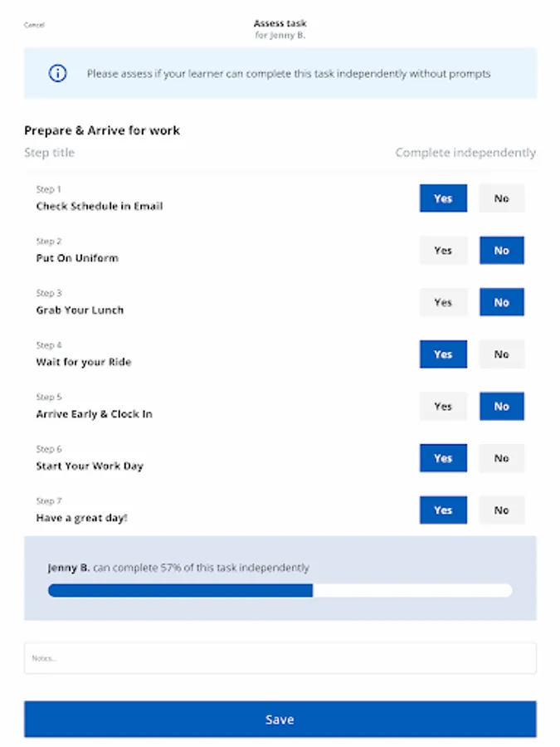Screen dimensions: 560x747
Task: Select Yes for Have a great day!
Action: click(443, 510)
